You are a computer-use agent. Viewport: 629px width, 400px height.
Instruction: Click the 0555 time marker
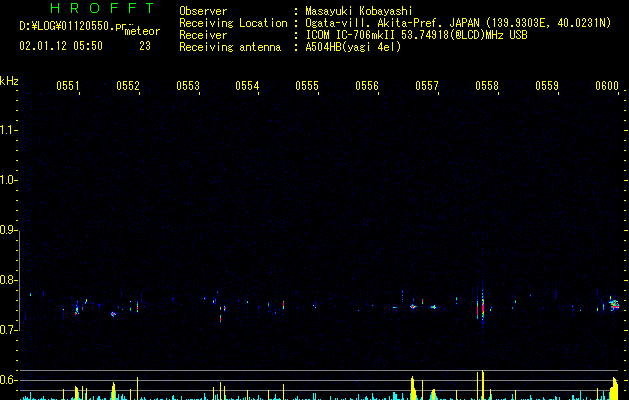pos(307,86)
